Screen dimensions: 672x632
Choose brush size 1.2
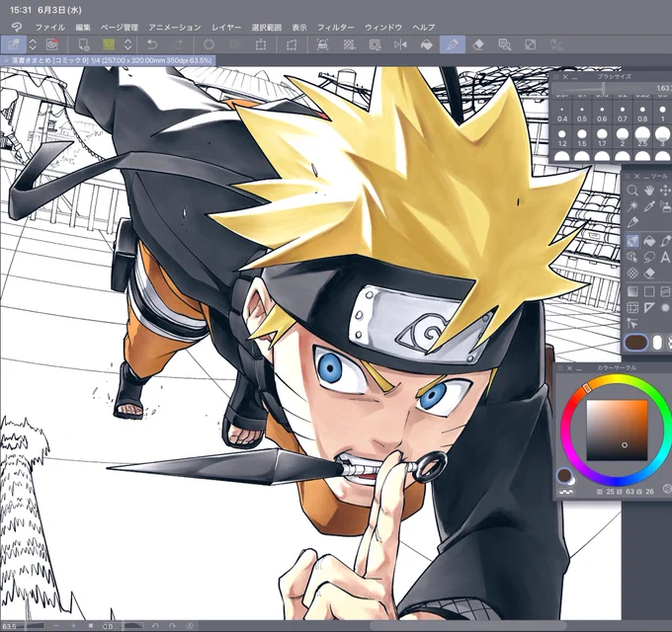pos(562,138)
